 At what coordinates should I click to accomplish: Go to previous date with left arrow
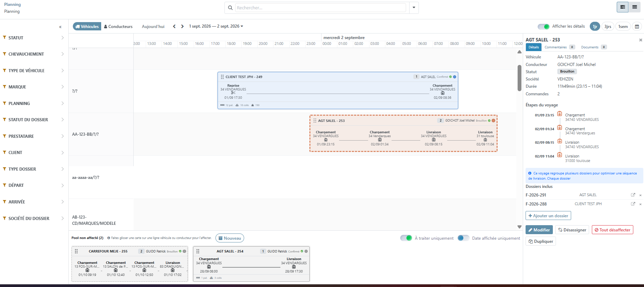[174, 26]
